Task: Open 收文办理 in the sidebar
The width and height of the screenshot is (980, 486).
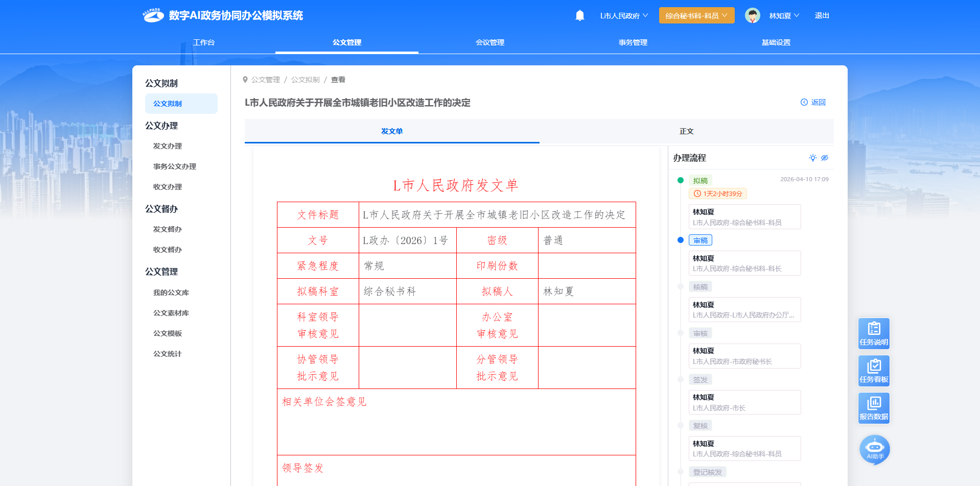Action: (168, 187)
